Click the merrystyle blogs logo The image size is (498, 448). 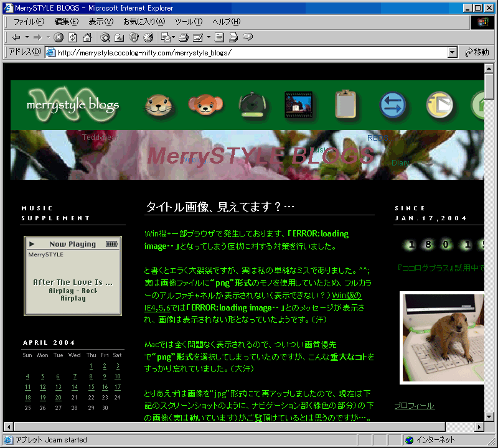click(73, 105)
